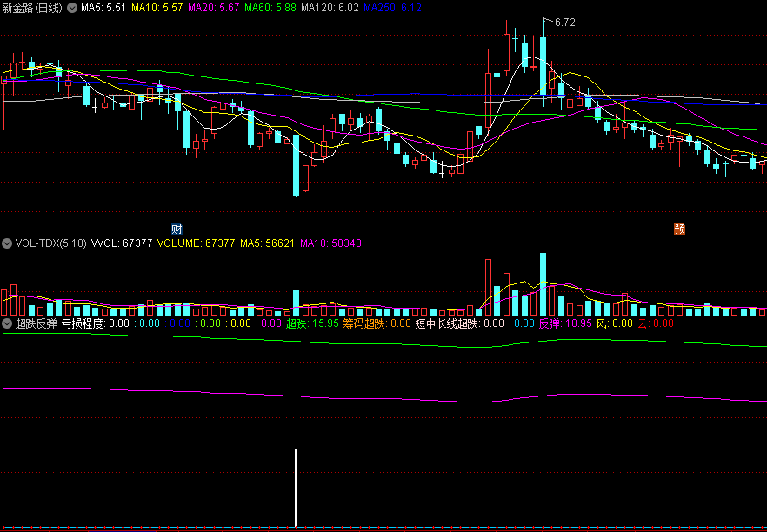This screenshot has width=767, height=532.
Task: Open the dropdown beside 超跌反弹 indicator
Action: pyautogui.click(x=7, y=323)
